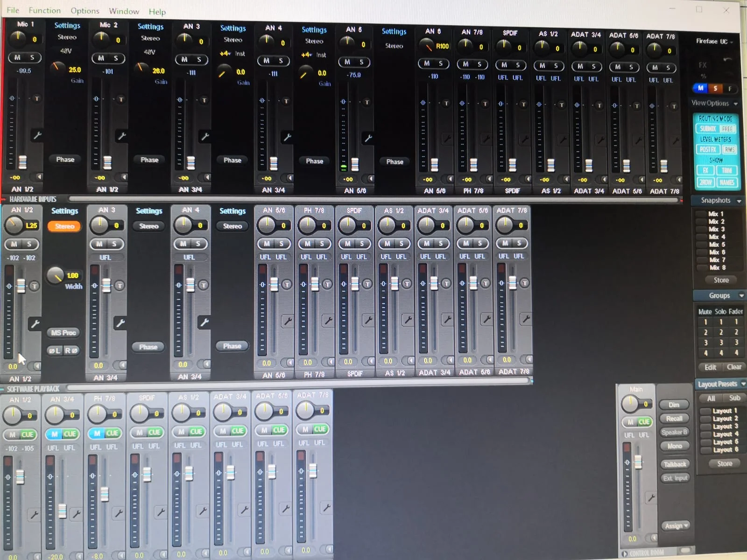Click the T trim icon on Mic 1 fader
The height and width of the screenshot is (560, 747).
[37, 99]
